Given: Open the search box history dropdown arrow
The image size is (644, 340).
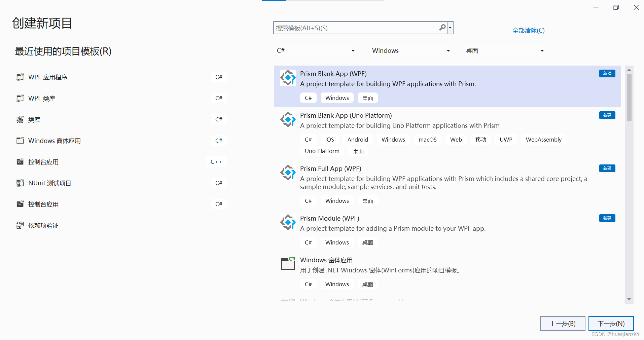Looking at the screenshot, I should [450, 28].
